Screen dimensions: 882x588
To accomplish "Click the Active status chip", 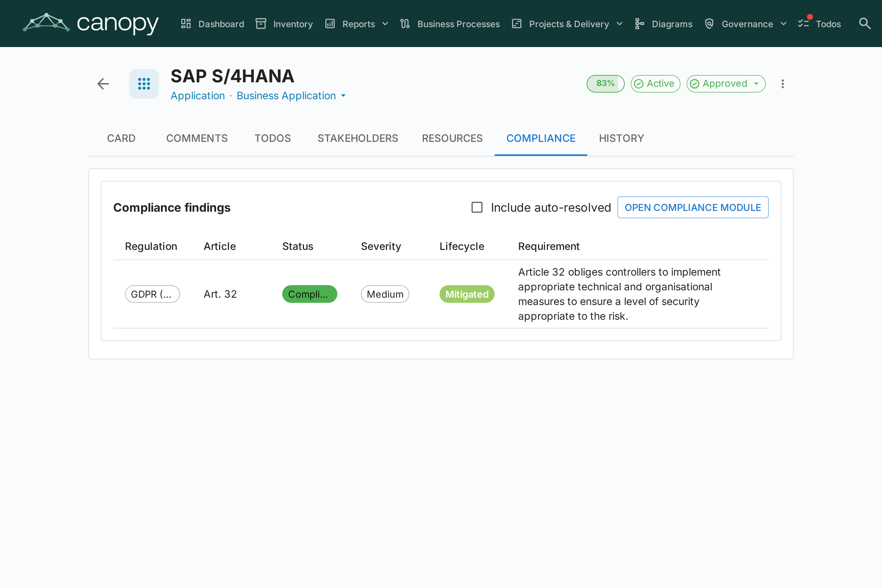I will point(655,84).
